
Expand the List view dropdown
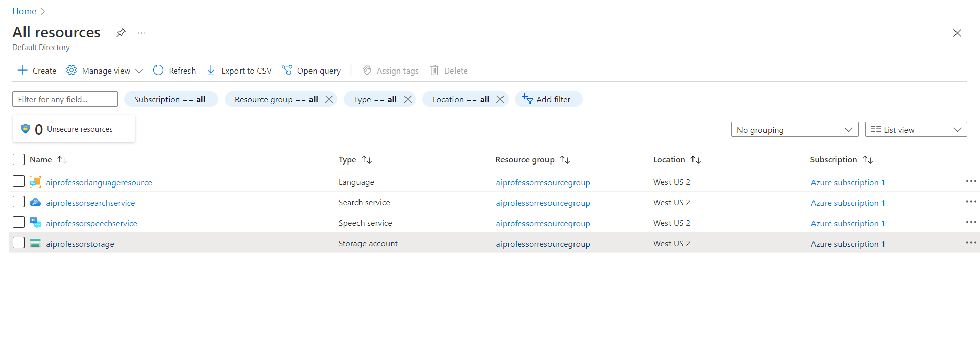point(916,130)
